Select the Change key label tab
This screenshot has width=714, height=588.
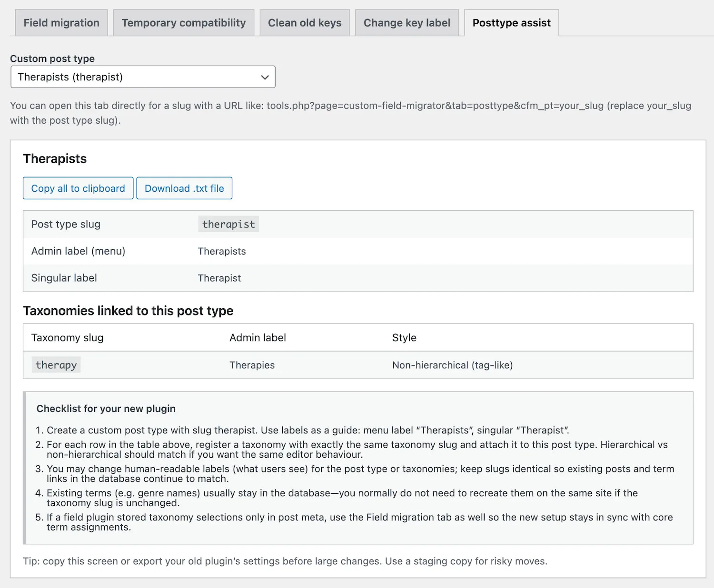[x=407, y=23]
